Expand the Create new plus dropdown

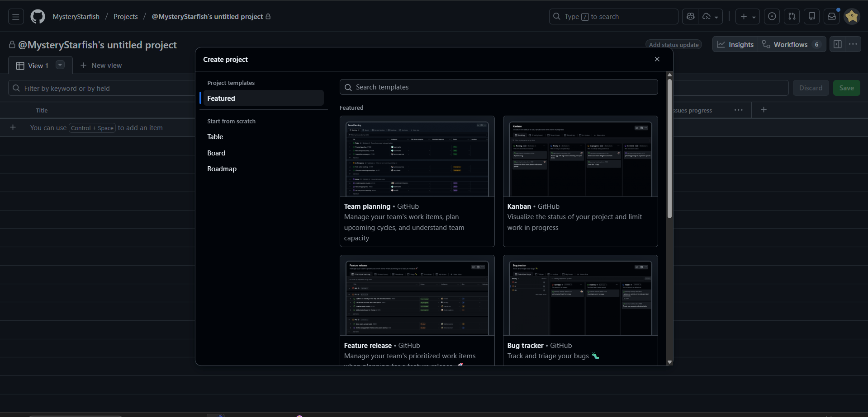(x=748, y=17)
